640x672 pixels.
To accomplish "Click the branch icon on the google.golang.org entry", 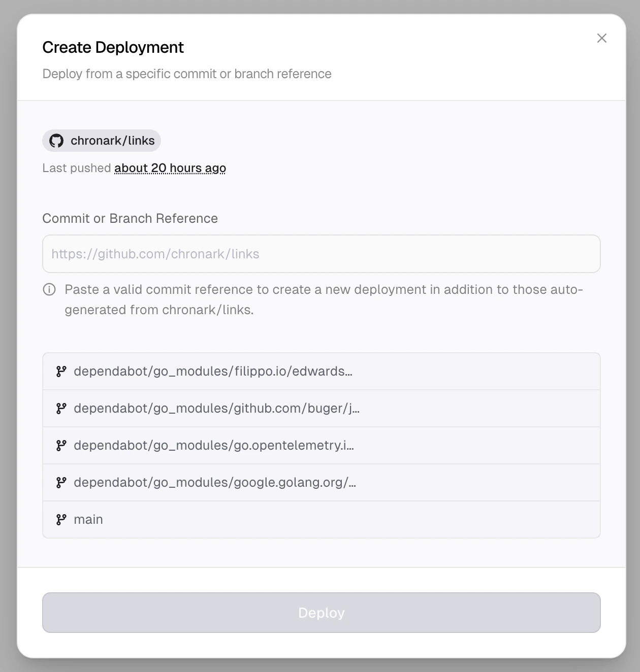I will pyautogui.click(x=61, y=482).
